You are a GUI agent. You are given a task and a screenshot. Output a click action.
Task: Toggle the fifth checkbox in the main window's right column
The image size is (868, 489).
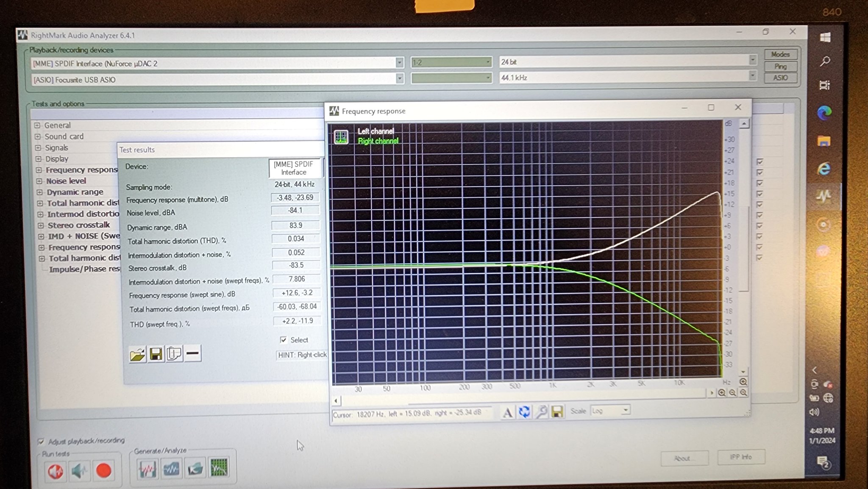(759, 204)
